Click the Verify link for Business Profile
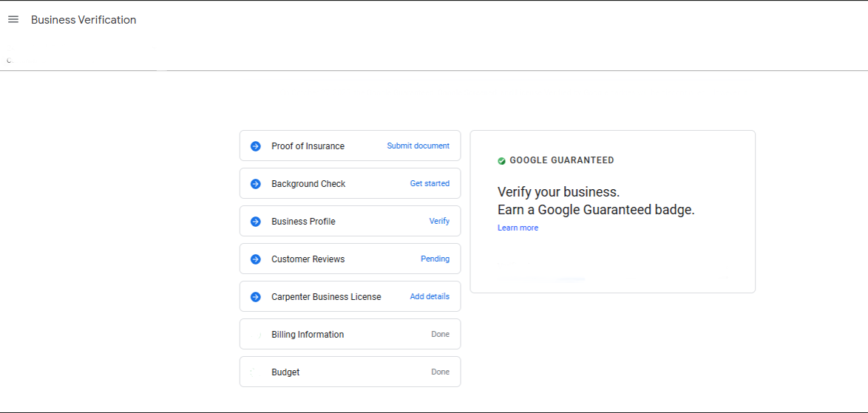Viewport: 868px width, 413px height. pos(439,222)
